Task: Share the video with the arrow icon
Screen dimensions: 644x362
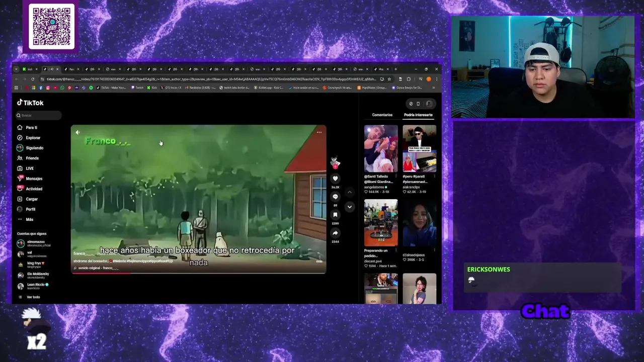Action: click(335, 233)
